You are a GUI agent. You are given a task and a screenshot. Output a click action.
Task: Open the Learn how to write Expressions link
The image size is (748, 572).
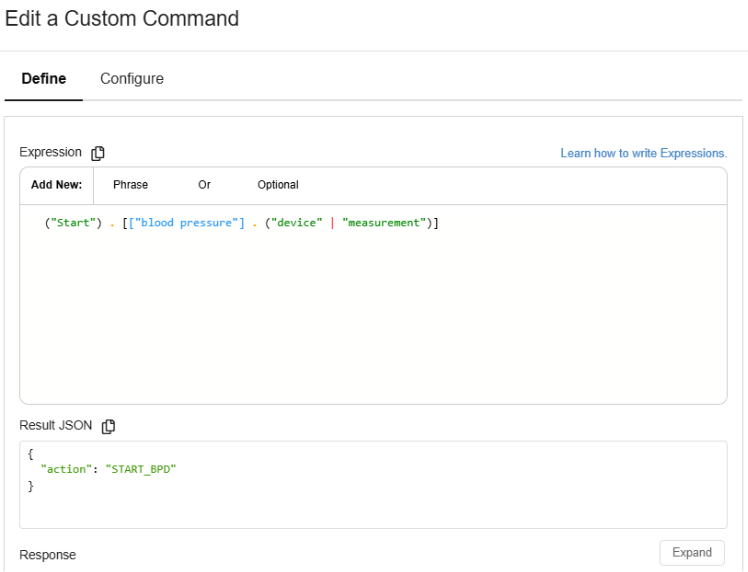click(644, 153)
